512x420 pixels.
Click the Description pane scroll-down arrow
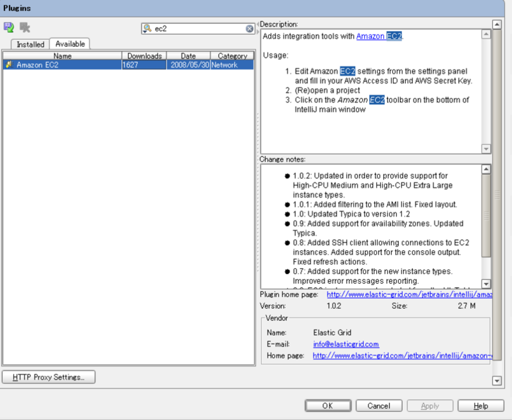(x=486, y=149)
